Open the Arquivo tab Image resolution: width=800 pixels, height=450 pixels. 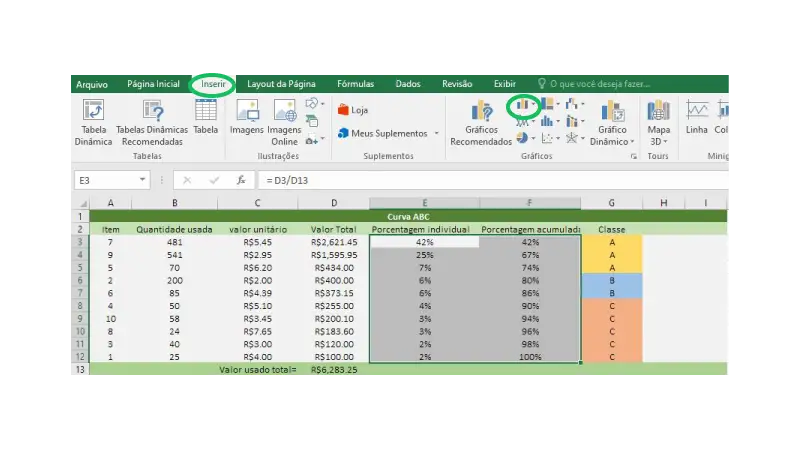92,84
